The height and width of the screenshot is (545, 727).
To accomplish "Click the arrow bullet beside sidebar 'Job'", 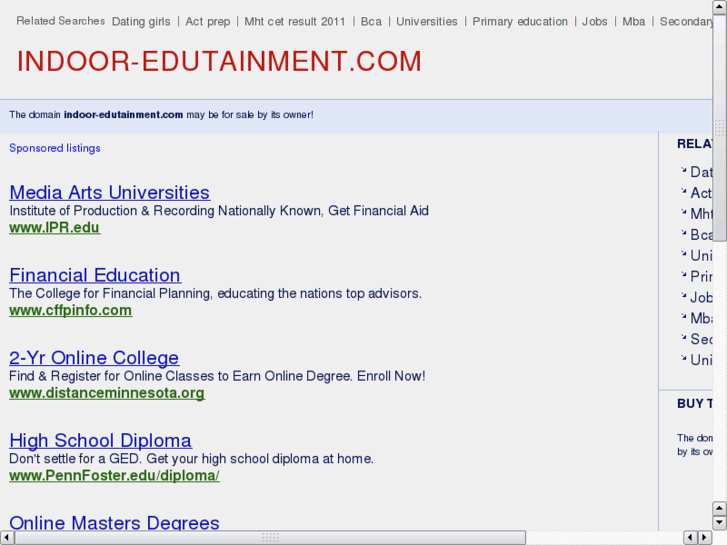I will [683, 295].
